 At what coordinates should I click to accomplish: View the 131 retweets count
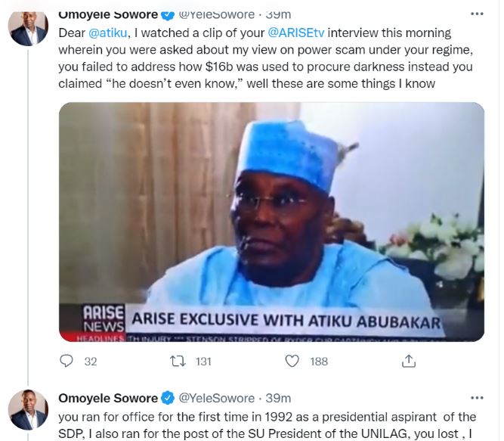[x=203, y=362]
